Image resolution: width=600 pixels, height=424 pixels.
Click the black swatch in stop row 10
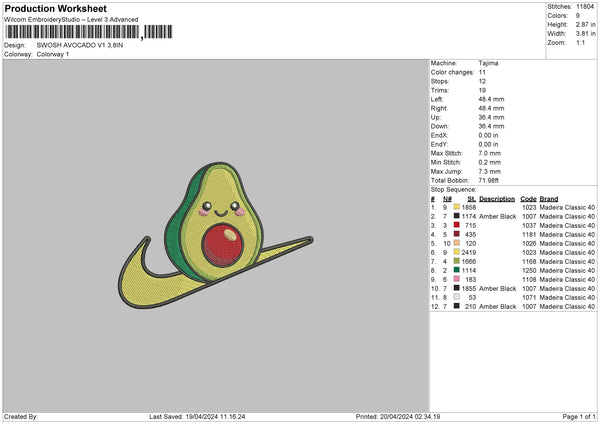pos(457,288)
